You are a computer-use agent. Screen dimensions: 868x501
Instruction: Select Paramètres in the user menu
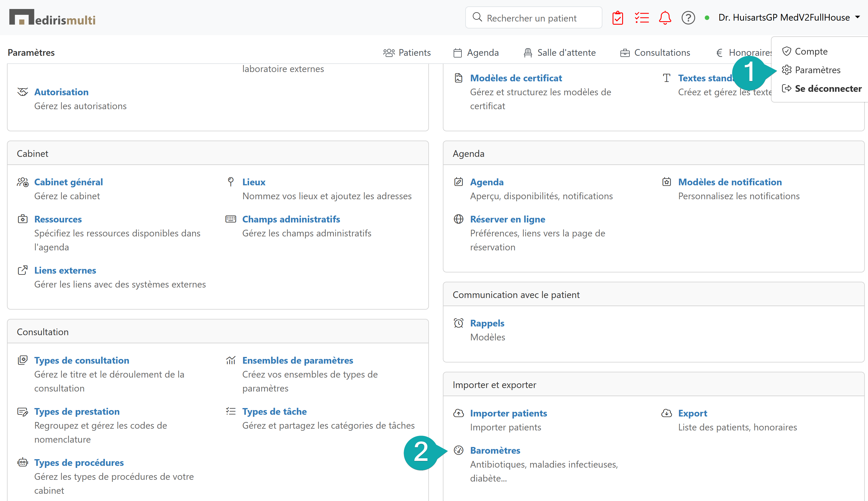click(x=817, y=70)
